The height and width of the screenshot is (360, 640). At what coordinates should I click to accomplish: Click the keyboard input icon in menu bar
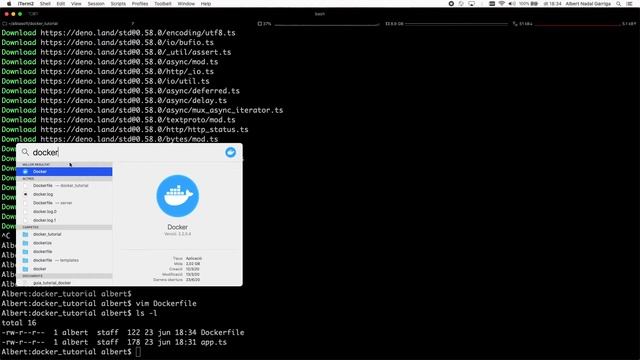tap(492, 4)
